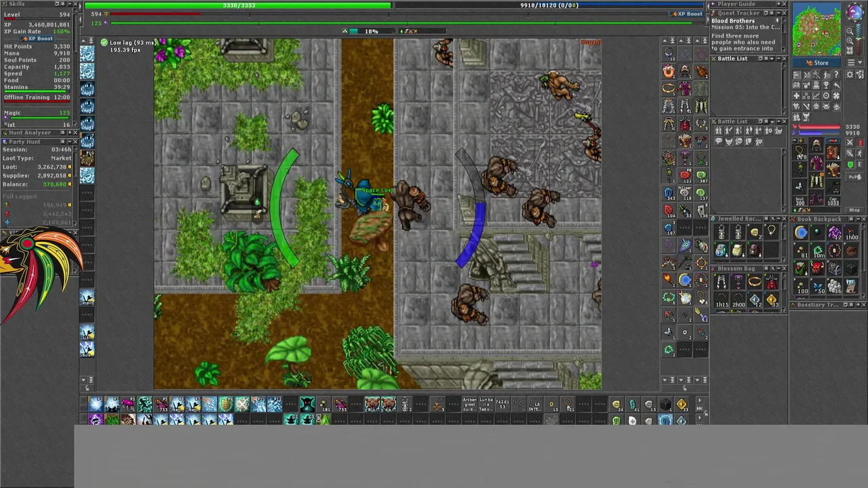
Task: Toggle the first filter icon in Battle List
Action: coord(718,130)
